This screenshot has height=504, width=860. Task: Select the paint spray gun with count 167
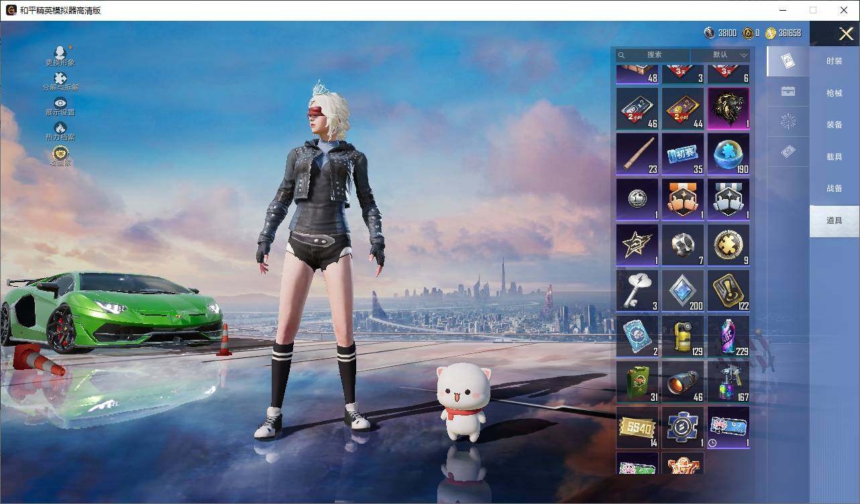click(x=729, y=382)
